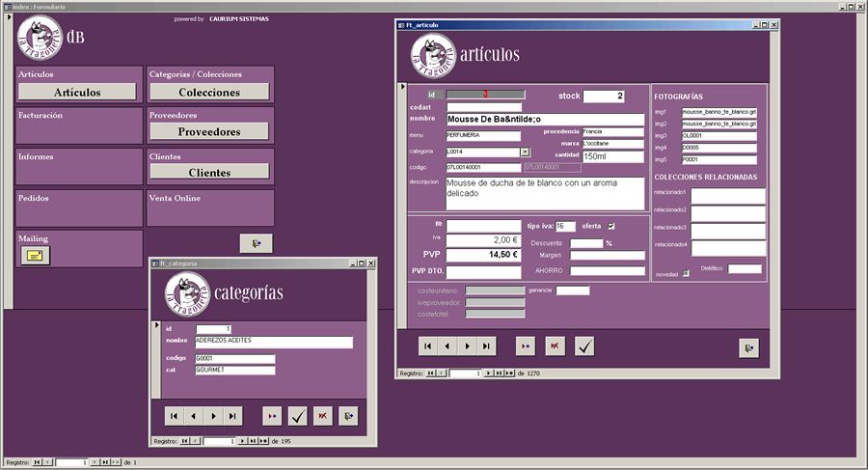Add new record in artículos form
868x470 pixels.
525,346
